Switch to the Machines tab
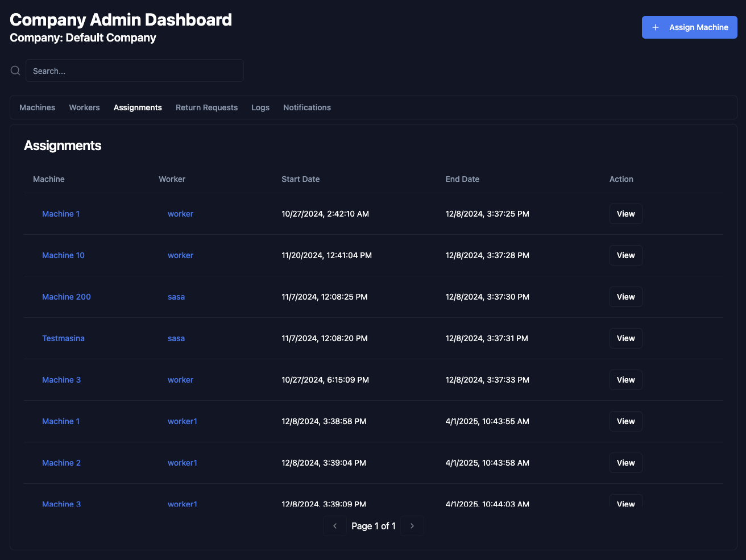This screenshot has height=560, width=746. coord(37,107)
